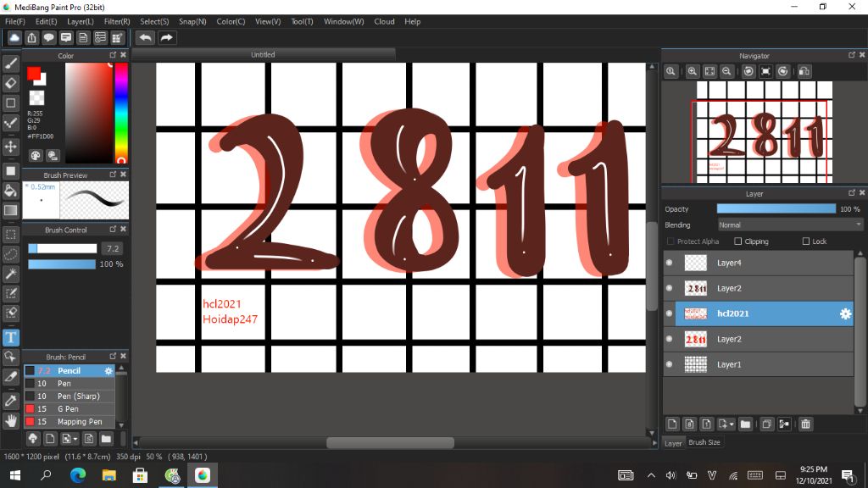Open the Windows Start menu

click(x=15, y=474)
